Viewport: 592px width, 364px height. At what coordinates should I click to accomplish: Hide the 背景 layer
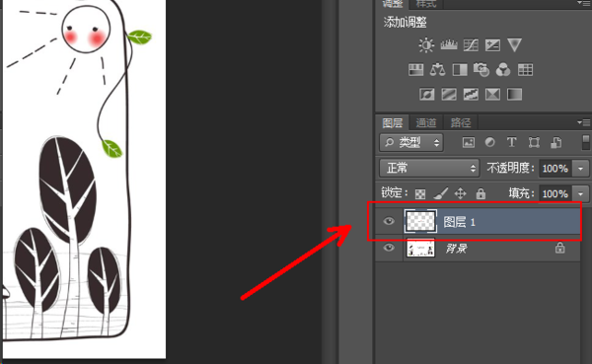coord(389,248)
